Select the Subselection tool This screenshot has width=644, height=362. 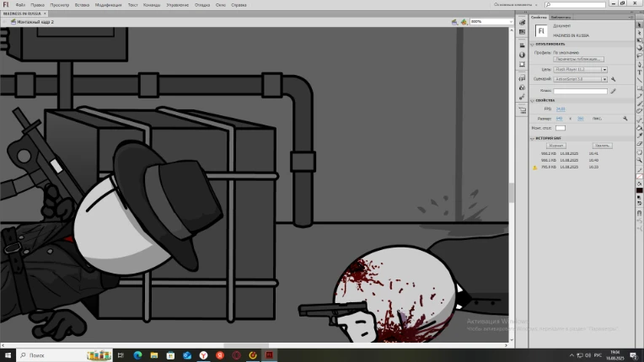(x=640, y=33)
